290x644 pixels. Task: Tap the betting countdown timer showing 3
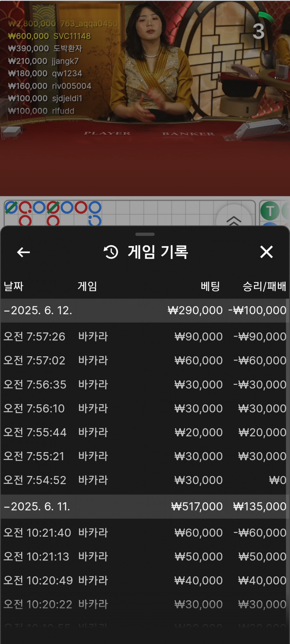[259, 31]
